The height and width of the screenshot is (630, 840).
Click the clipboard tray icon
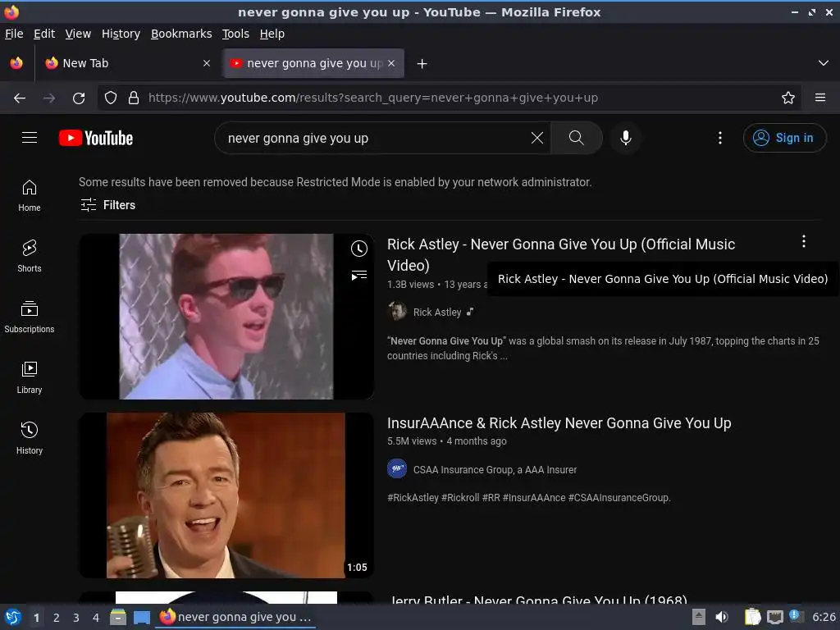coord(753,617)
